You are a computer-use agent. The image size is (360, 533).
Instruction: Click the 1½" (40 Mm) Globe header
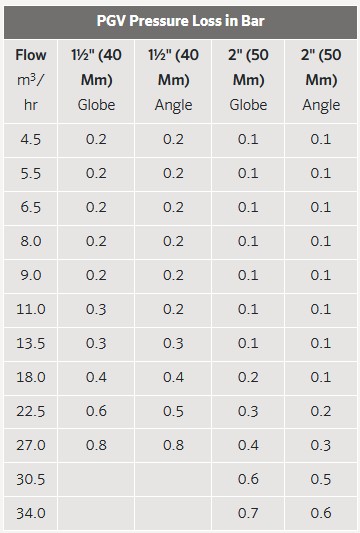(x=96, y=80)
